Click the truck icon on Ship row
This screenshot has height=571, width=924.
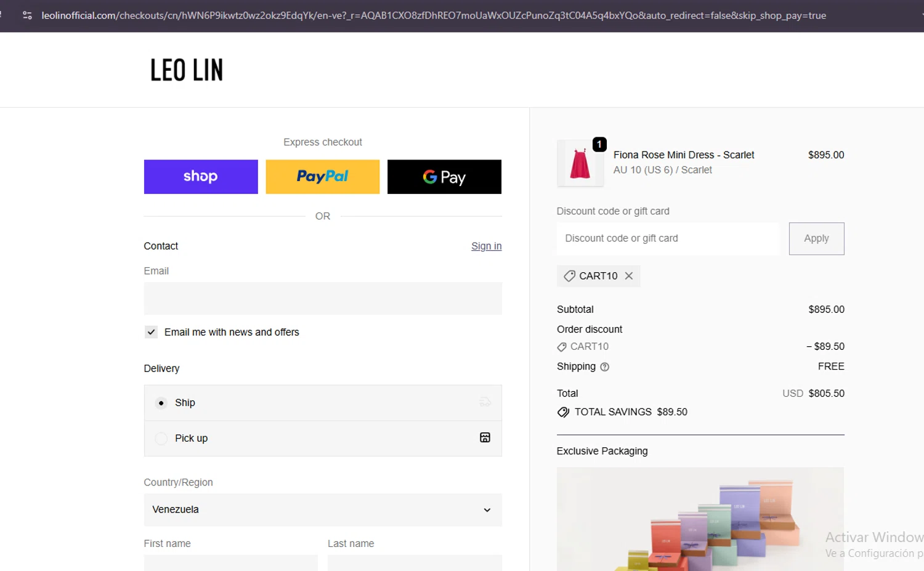click(485, 402)
